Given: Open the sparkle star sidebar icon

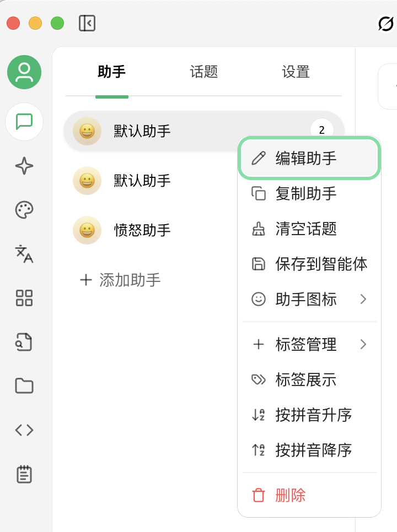Looking at the screenshot, I should [x=24, y=166].
